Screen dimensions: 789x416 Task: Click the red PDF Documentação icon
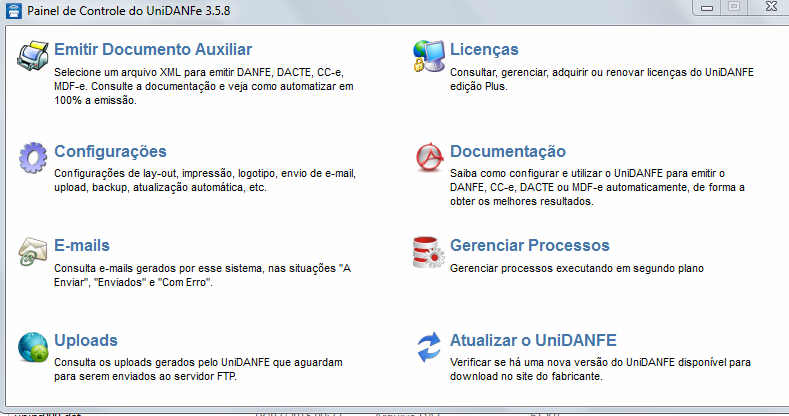click(429, 157)
